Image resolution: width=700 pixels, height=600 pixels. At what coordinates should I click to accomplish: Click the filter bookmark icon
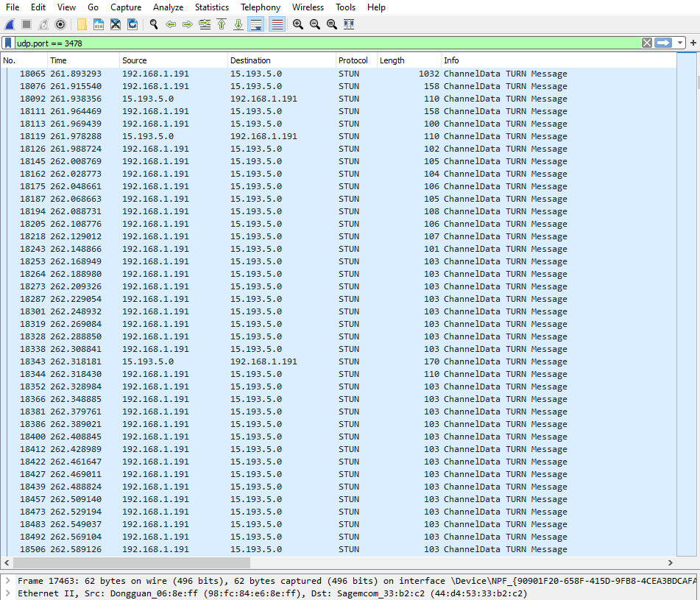point(9,42)
